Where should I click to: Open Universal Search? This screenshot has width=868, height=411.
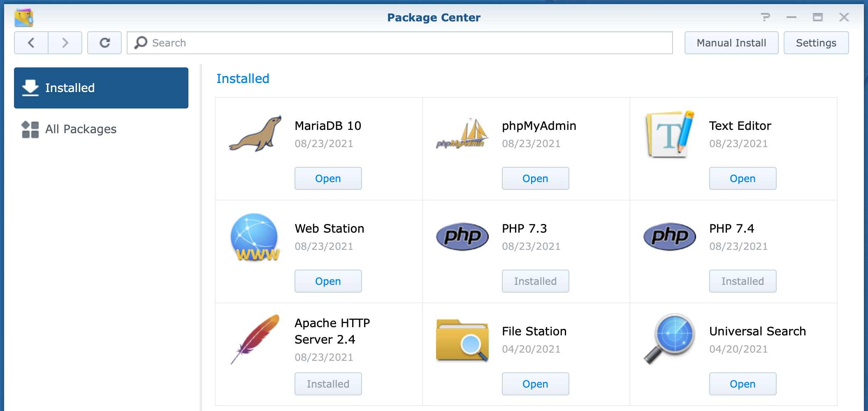[743, 384]
